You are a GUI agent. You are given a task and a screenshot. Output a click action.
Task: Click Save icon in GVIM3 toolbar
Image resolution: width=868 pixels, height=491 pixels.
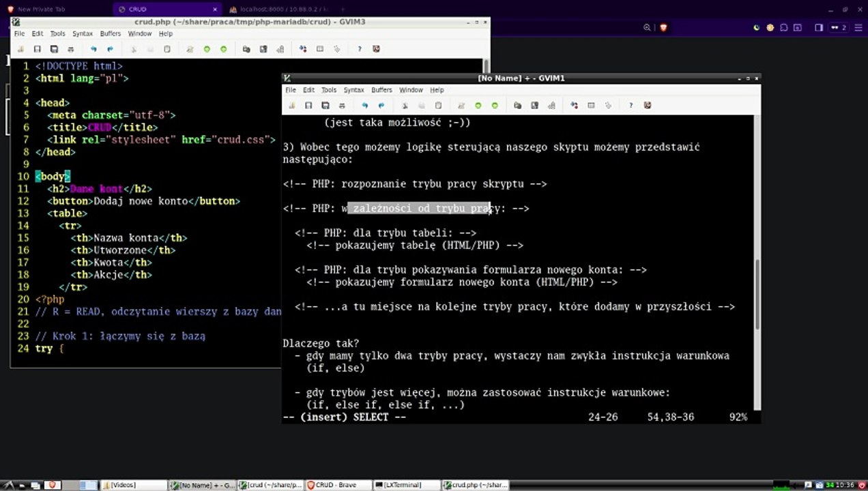(x=38, y=49)
